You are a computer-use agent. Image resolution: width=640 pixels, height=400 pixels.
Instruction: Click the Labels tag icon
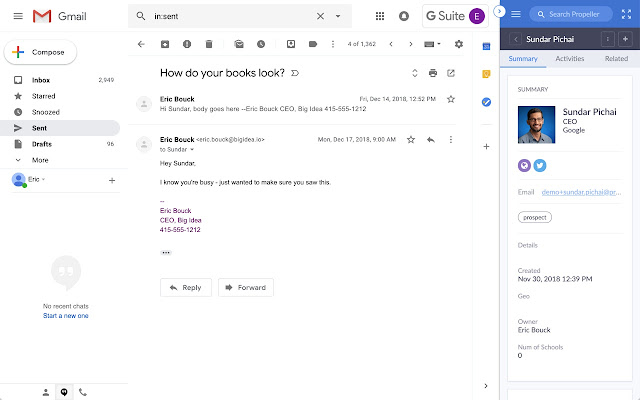click(x=313, y=44)
